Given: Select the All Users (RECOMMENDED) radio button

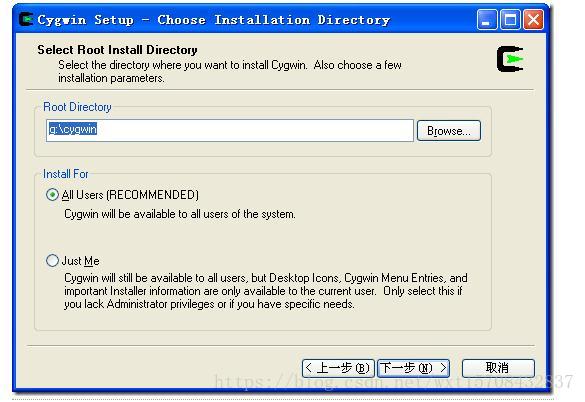Looking at the screenshot, I should pos(52,194).
